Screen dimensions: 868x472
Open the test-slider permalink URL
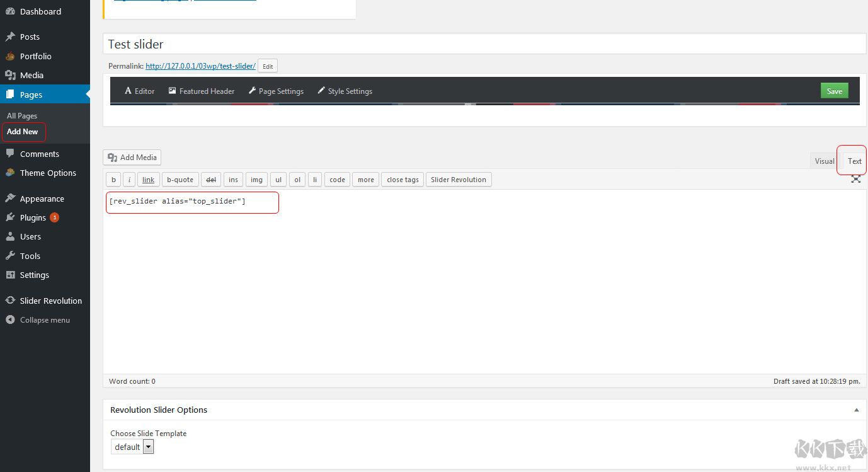pos(200,66)
